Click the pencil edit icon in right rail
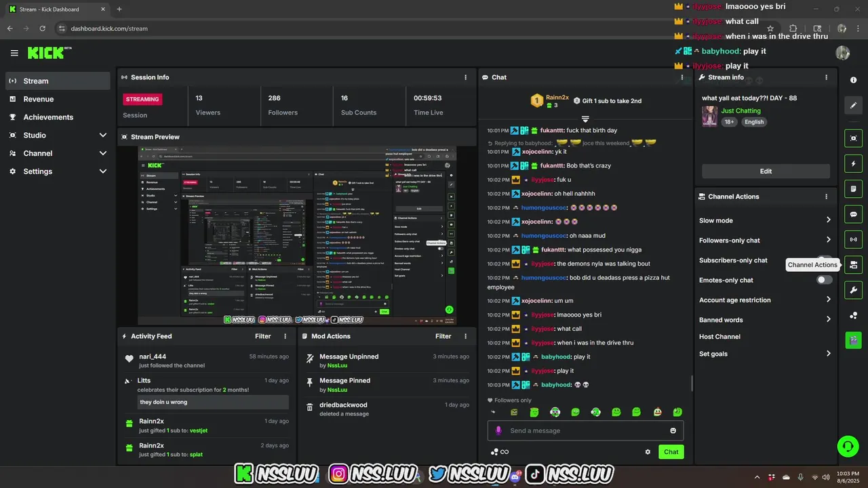 pyautogui.click(x=853, y=106)
